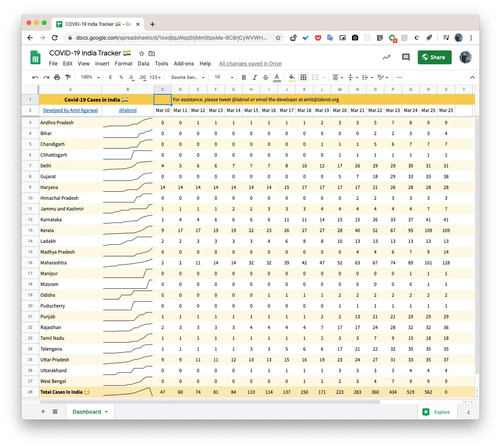Open the fill color picker
The image size is (501, 448).
(x=292, y=77)
